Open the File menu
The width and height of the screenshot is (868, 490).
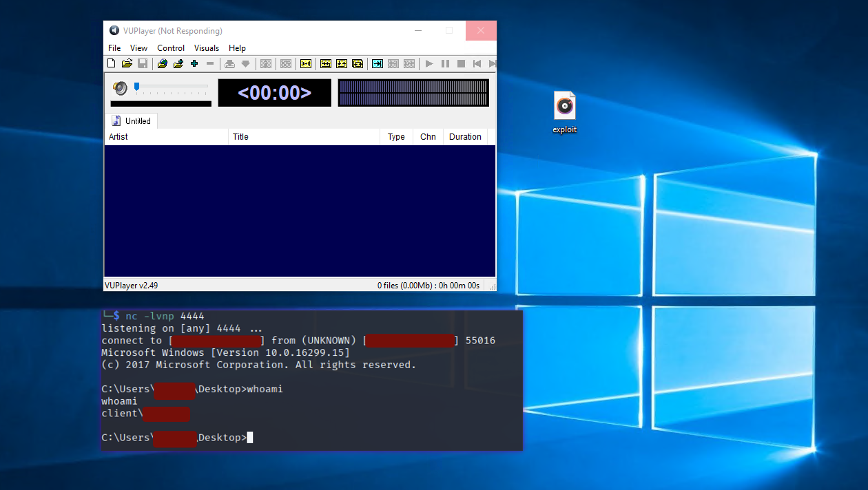pos(114,48)
